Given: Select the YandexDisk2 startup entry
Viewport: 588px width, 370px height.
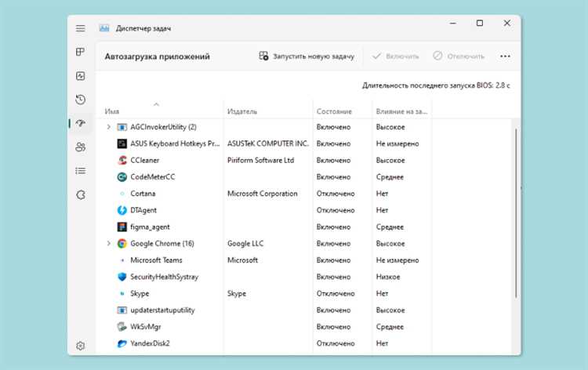Looking at the screenshot, I should tap(150, 343).
